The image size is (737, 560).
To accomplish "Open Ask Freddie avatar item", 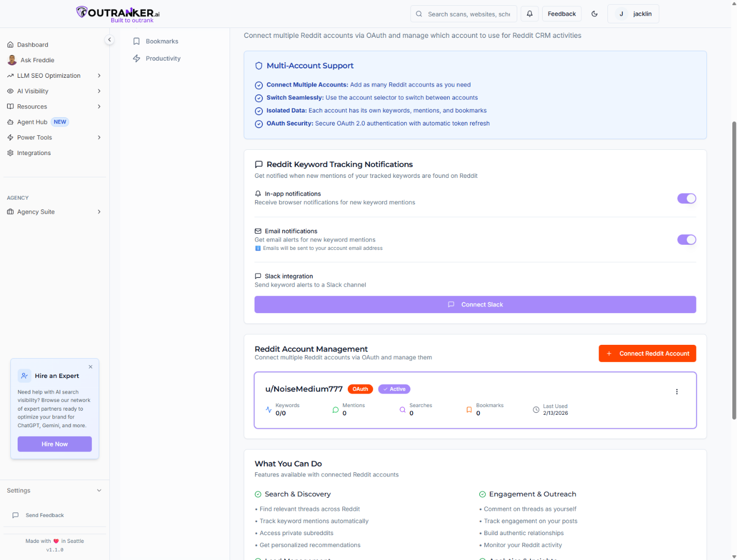I will click(12, 60).
